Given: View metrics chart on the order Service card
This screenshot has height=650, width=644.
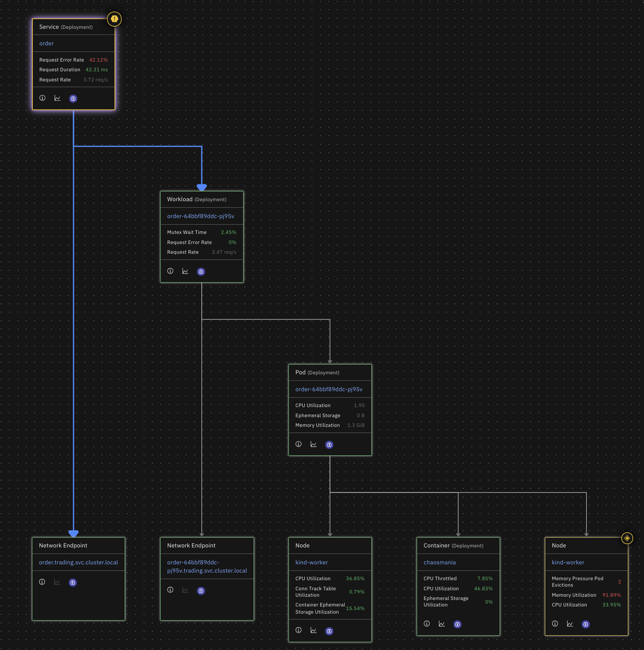Looking at the screenshot, I should point(57,98).
